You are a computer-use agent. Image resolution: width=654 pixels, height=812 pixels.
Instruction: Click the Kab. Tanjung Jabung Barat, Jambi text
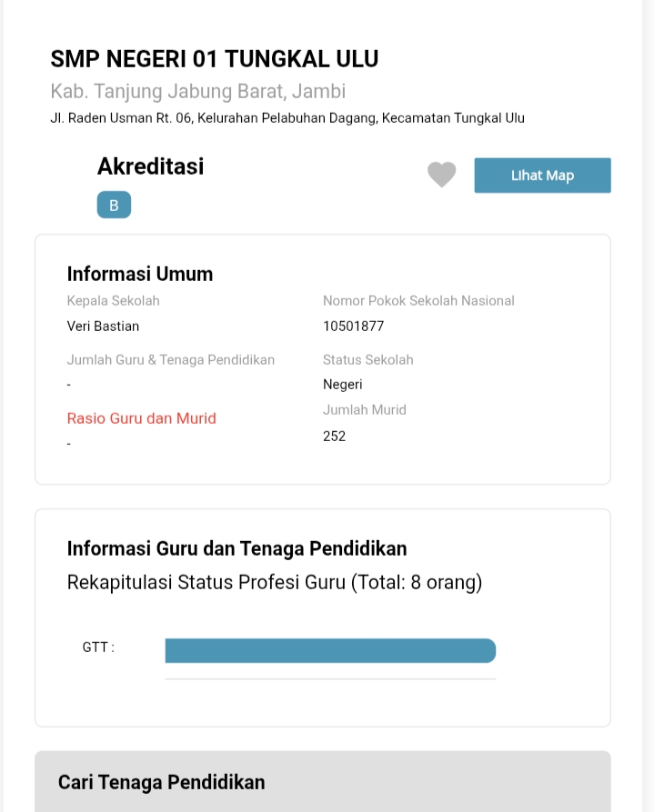tap(198, 92)
